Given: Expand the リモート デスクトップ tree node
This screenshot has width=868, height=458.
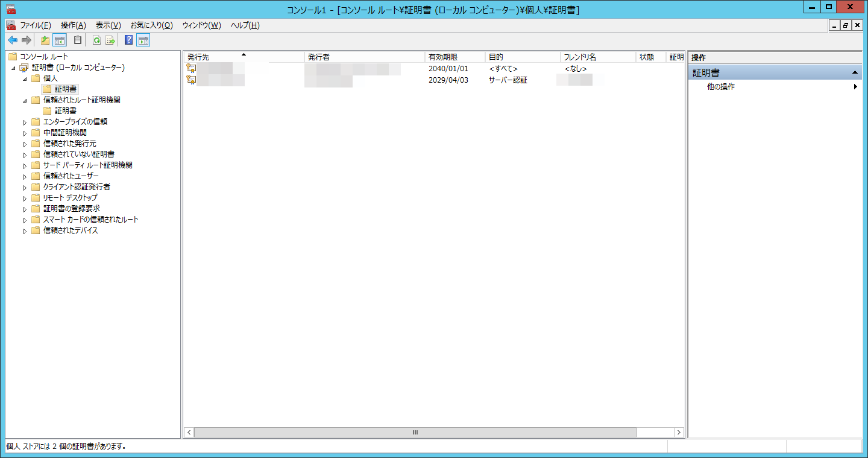Looking at the screenshot, I should [25, 198].
